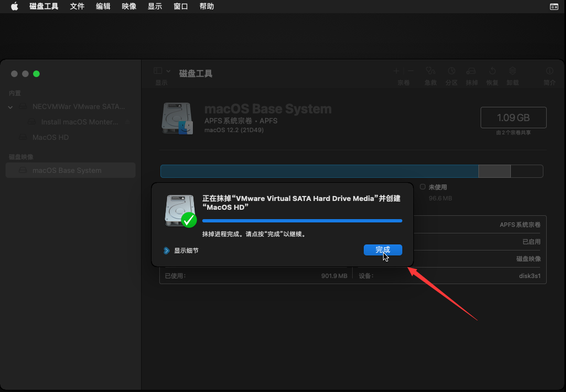Image resolution: width=566 pixels, height=392 pixels.
Task: Eject the Install macOS Monter... volume
Action: point(127,122)
